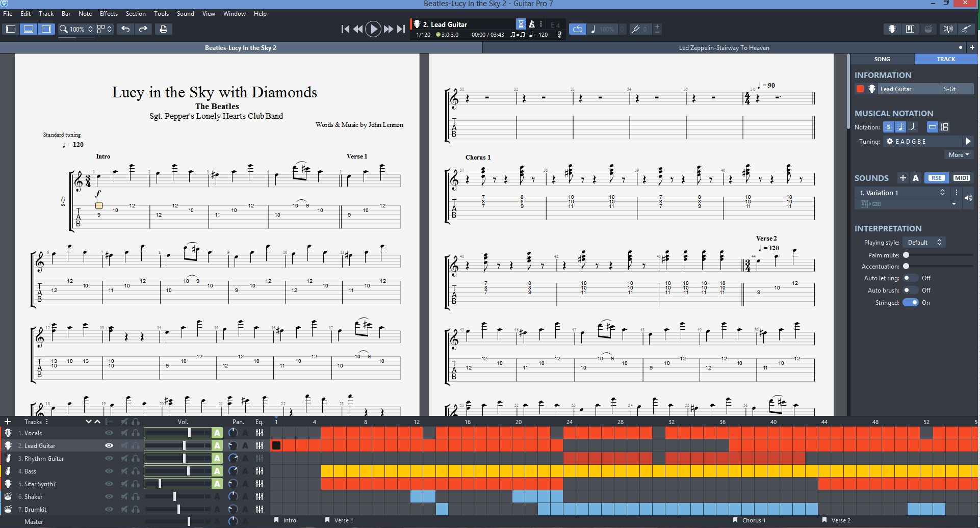The height and width of the screenshot is (528, 980).
Task: Open the page layout view dropdown
Action: point(105,29)
